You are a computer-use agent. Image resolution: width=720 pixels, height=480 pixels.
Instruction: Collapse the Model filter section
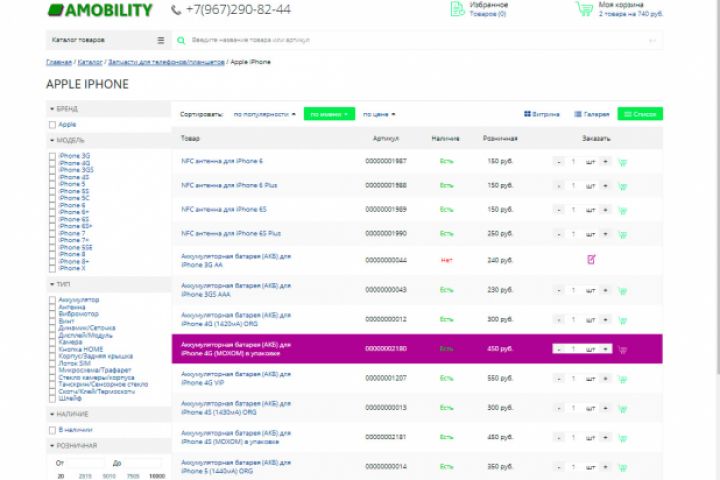coord(67,140)
